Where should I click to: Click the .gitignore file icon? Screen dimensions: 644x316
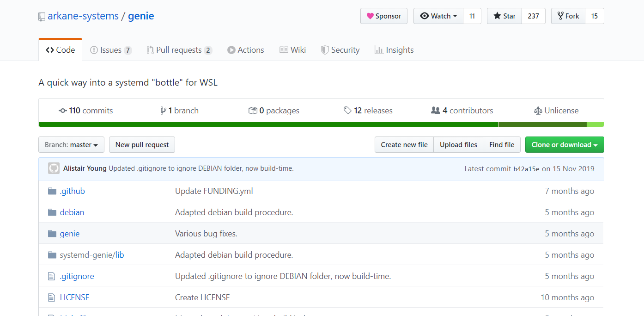coord(52,276)
